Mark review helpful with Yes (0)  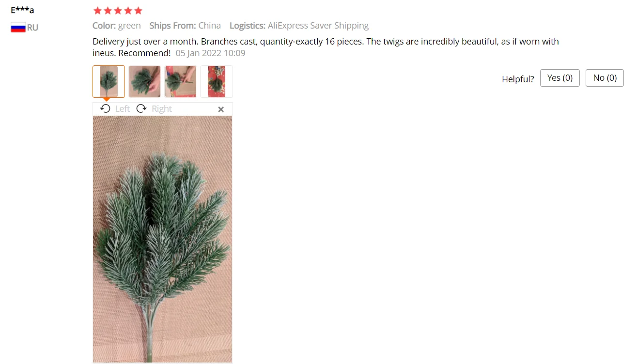point(560,78)
